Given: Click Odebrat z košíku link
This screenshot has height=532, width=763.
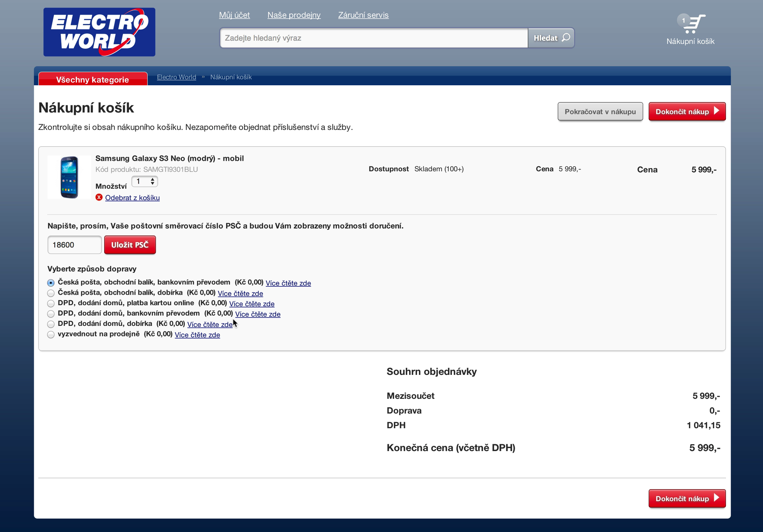Looking at the screenshot, I should (132, 198).
